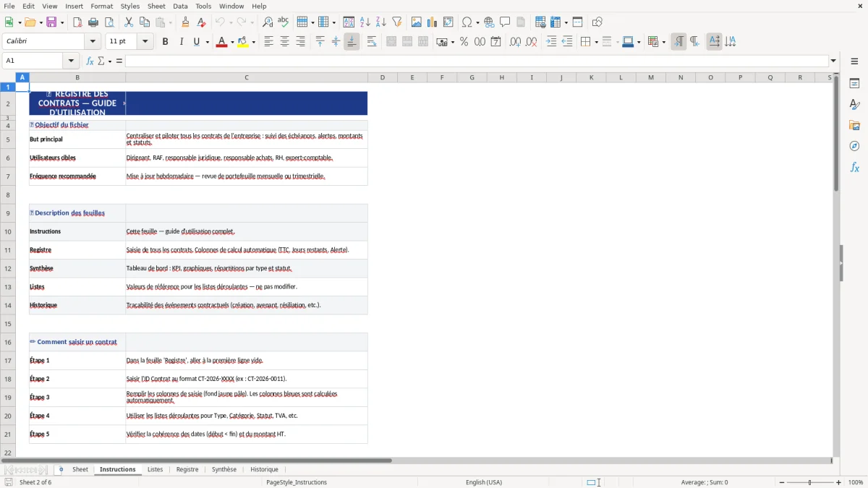Toggle Print Preview icon

(108, 22)
